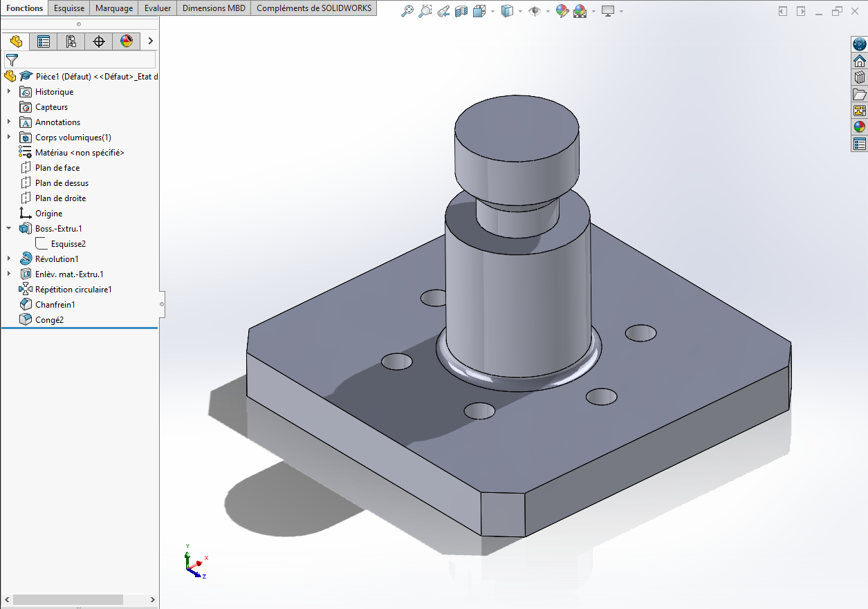Open the DimXpertManager crosshair tab
Viewport: 868px width, 609px height.
[99, 41]
